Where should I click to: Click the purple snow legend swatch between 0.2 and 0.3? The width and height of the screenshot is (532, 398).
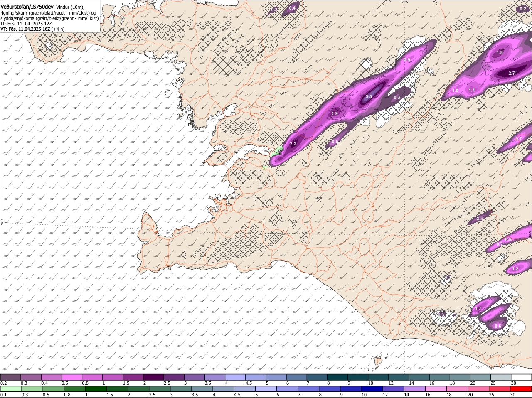[x=11, y=377]
